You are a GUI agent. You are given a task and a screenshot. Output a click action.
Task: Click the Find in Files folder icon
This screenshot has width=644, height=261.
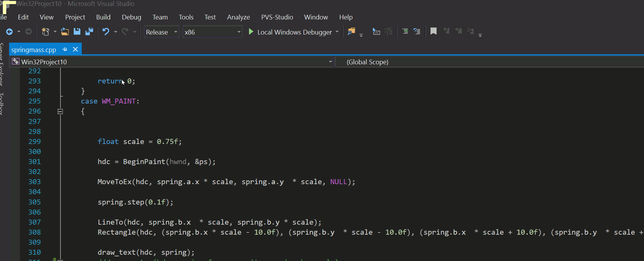351,31
